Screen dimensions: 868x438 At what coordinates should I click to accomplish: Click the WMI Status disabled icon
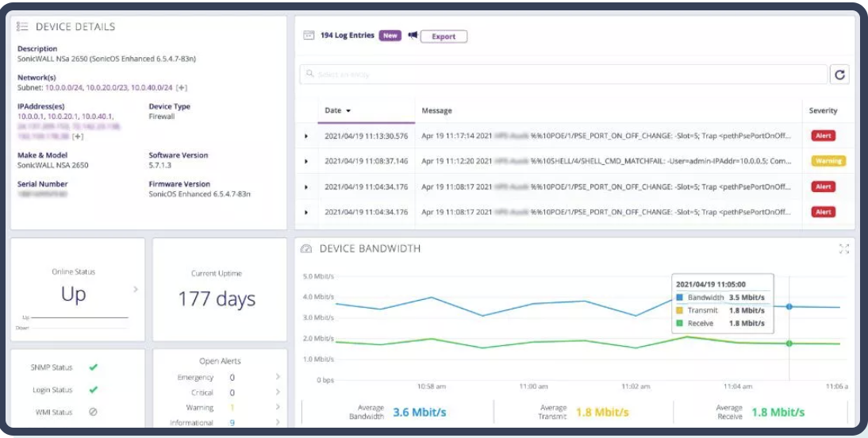(x=93, y=412)
